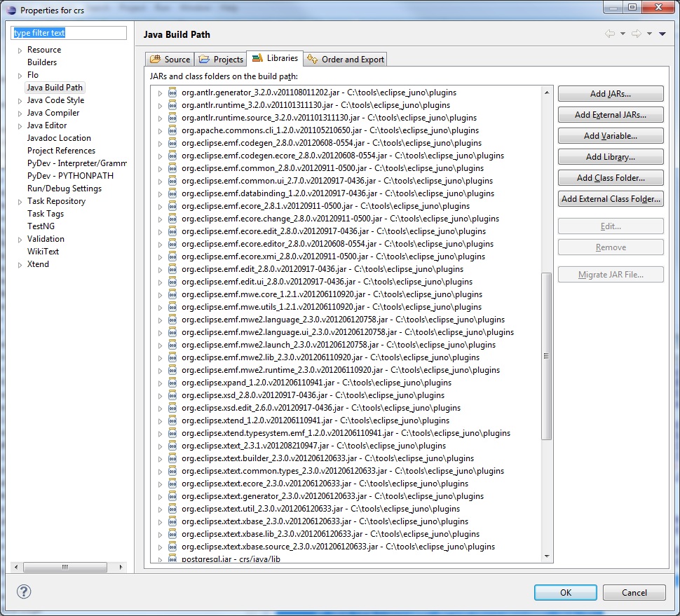Click the jar icon for org.eclipse.xtext.xbase.lib_2.3.0

point(172,533)
